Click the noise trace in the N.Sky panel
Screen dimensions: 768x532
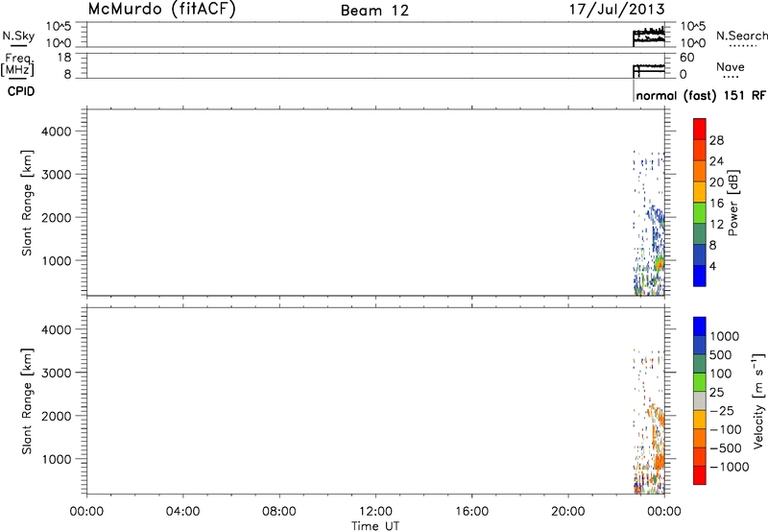pos(649,35)
